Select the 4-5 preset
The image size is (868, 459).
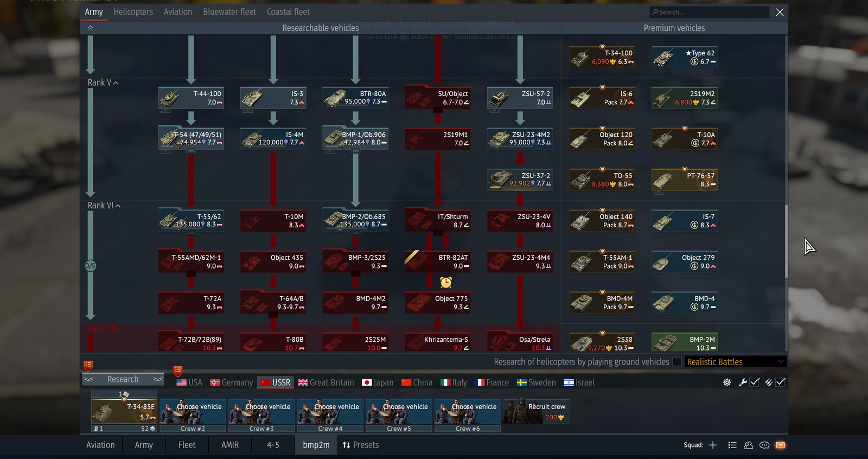click(x=273, y=445)
